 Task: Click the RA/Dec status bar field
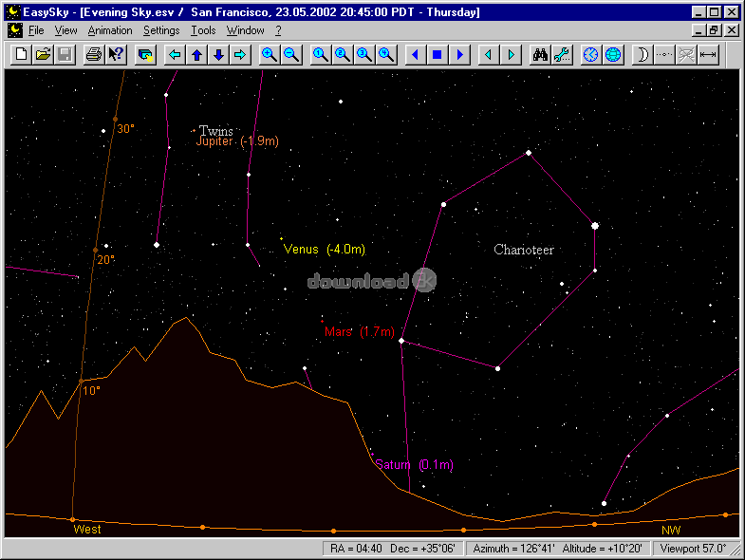click(x=392, y=549)
